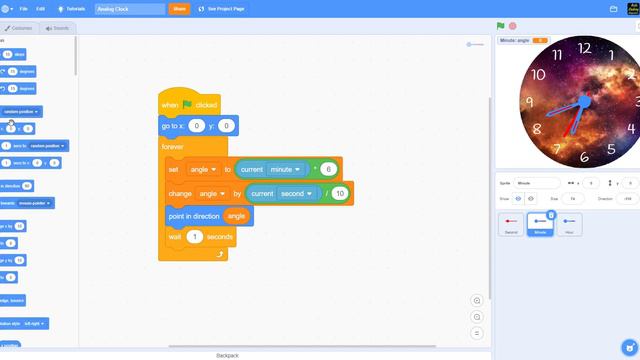Open the Tutorials menu item
The image size is (640, 360).
click(x=71, y=9)
